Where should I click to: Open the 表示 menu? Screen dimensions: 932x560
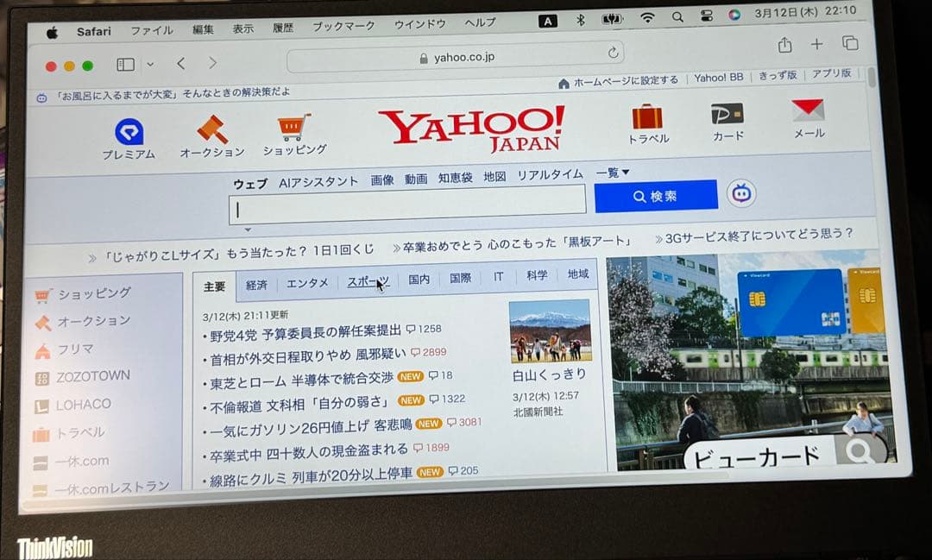(x=242, y=28)
